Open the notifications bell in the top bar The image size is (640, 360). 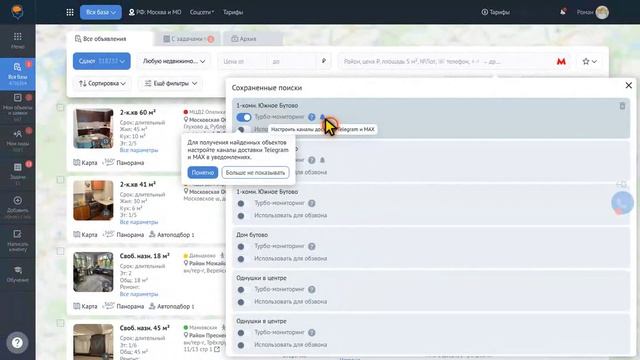click(x=563, y=12)
